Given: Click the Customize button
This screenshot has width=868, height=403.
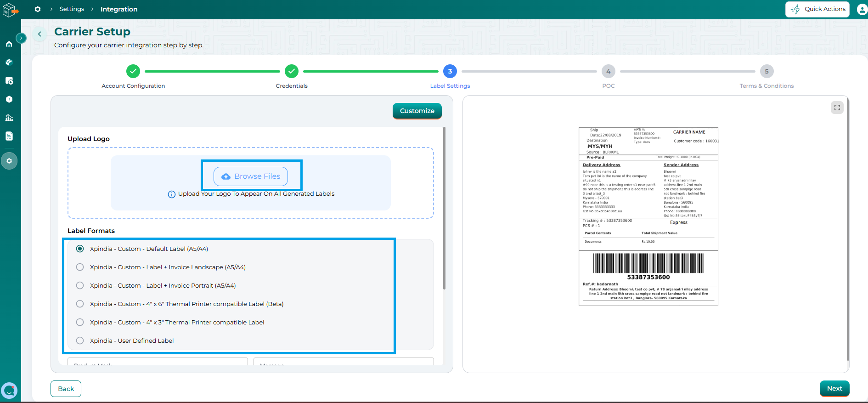Looking at the screenshot, I should (x=417, y=111).
